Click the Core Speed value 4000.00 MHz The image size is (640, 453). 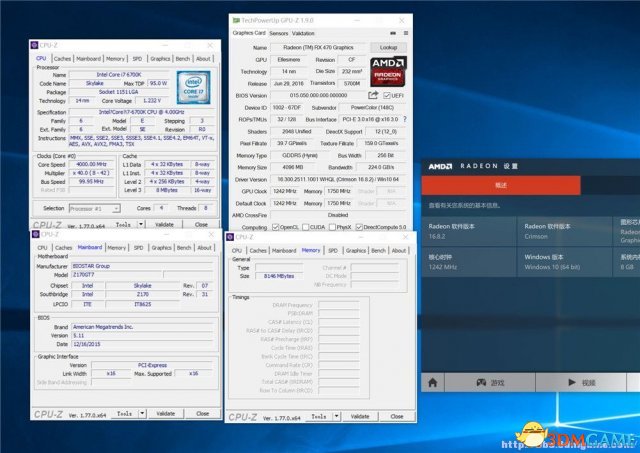coord(92,164)
